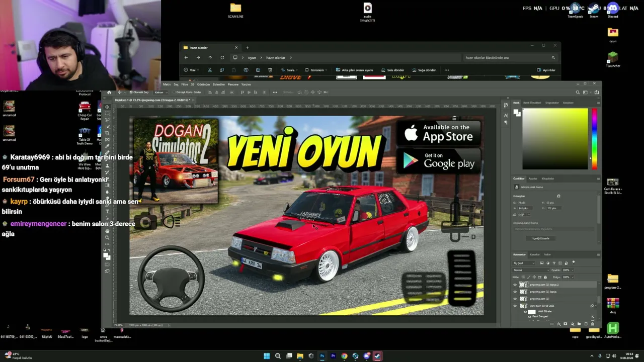
Task: Click the foreground color swatch in Renk panel
Action: [516, 112]
